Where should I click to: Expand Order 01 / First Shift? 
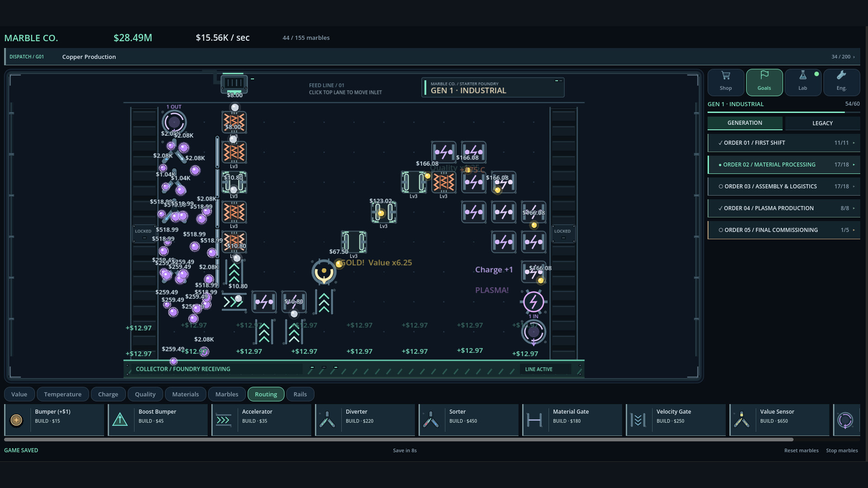[784, 143]
